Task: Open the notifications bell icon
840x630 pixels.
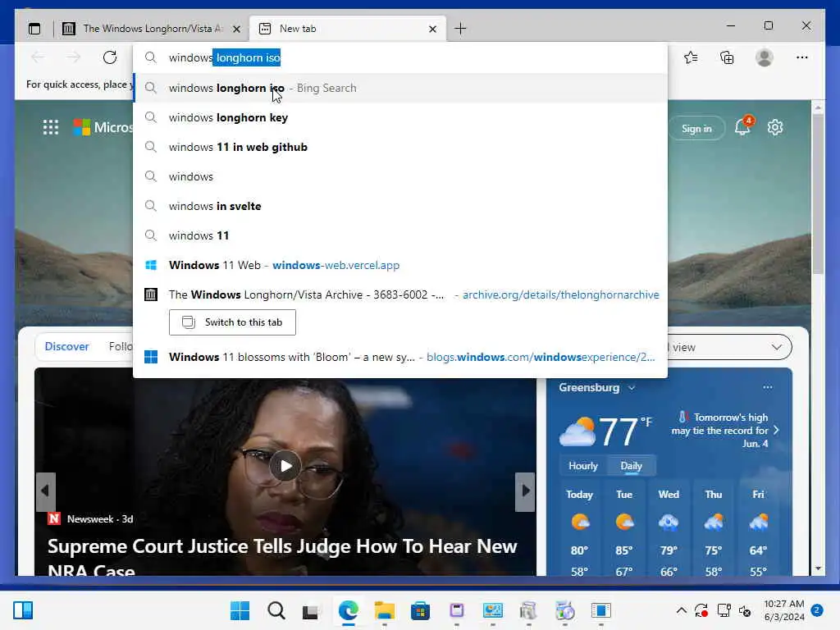Action: click(742, 127)
